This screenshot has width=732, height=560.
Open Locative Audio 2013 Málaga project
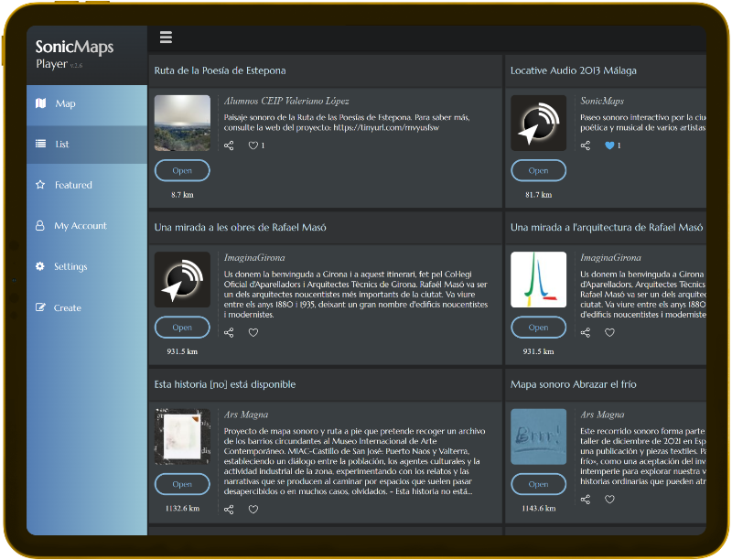click(538, 171)
